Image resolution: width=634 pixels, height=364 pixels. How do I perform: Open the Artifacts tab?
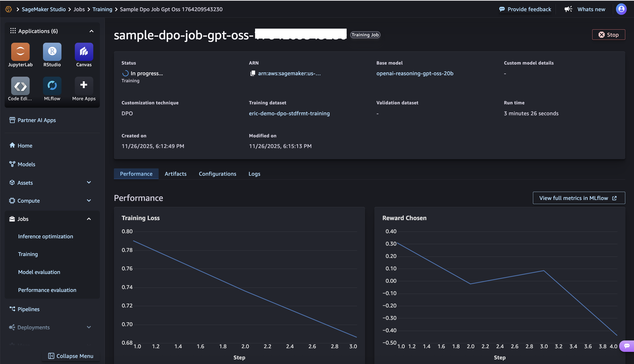pos(176,174)
